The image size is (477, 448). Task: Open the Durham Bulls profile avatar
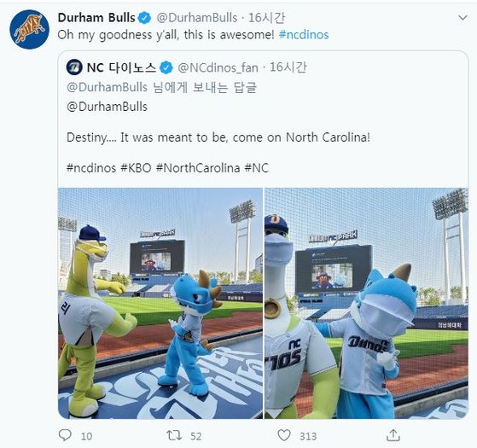(29, 30)
